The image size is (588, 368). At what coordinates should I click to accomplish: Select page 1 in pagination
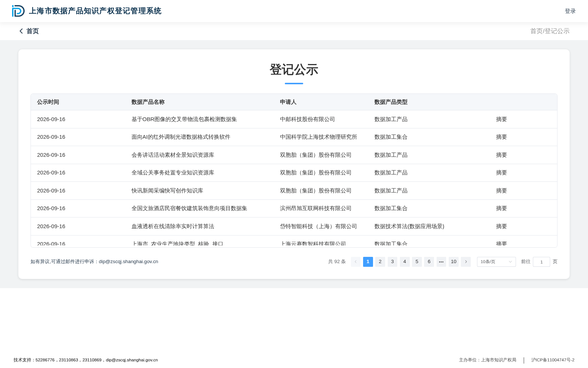[x=368, y=262]
